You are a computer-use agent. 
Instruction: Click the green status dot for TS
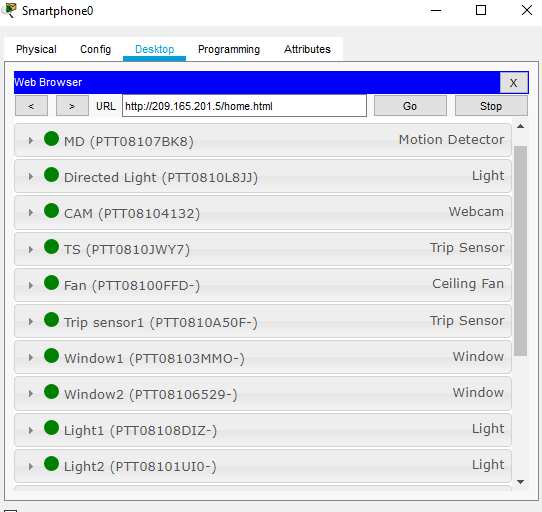click(52, 247)
